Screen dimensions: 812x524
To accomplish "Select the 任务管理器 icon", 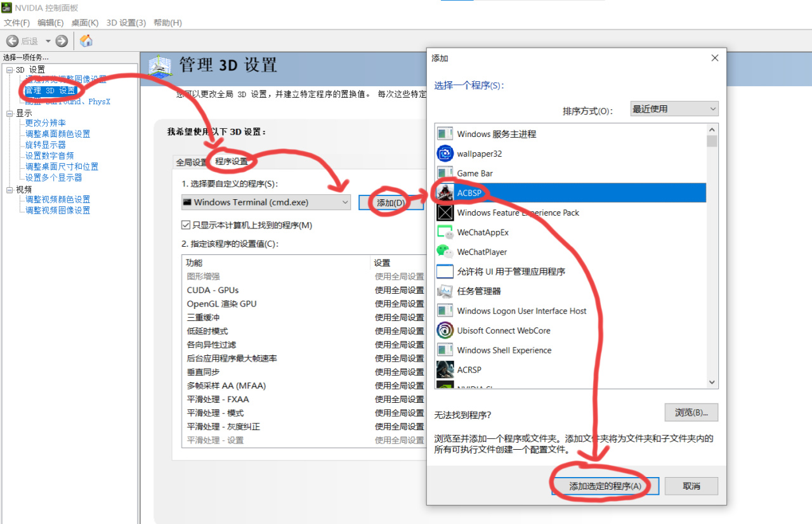I will click(445, 291).
